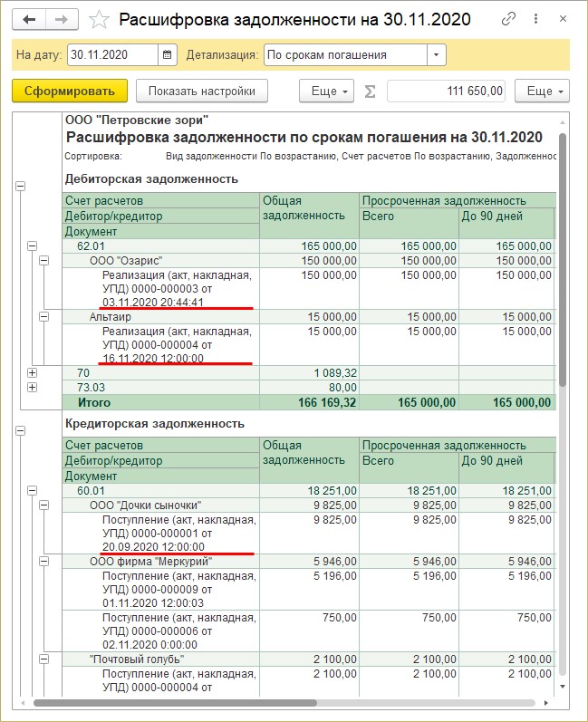Viewport: 588px width, 722px height.
Task: Collapse account 62.01 group
Action: pos(32,246)
